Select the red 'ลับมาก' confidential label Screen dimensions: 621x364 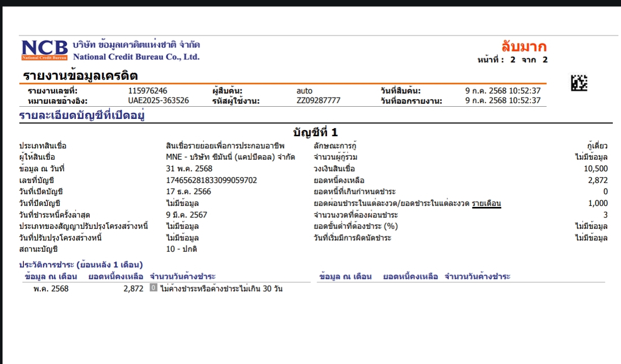(524, 47)
